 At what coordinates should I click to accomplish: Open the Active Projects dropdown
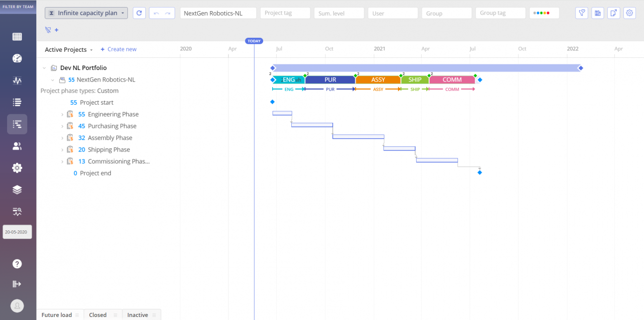coord(68,49)
